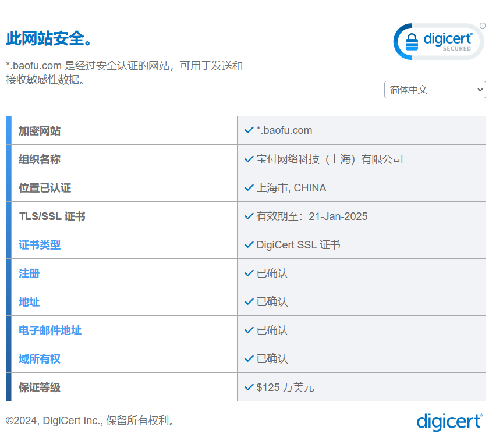Click the site description paragraph under heading

pyautogui.click(x=124, y=73)
